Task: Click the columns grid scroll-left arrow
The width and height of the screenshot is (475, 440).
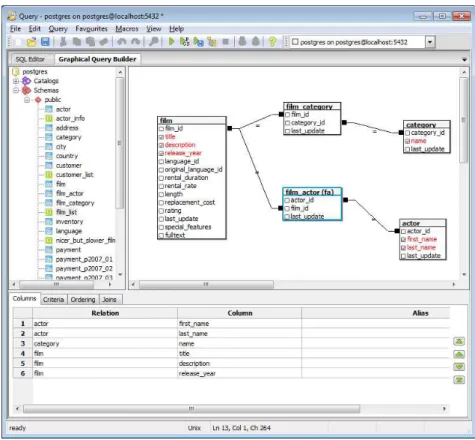Action: pos(17,409)
